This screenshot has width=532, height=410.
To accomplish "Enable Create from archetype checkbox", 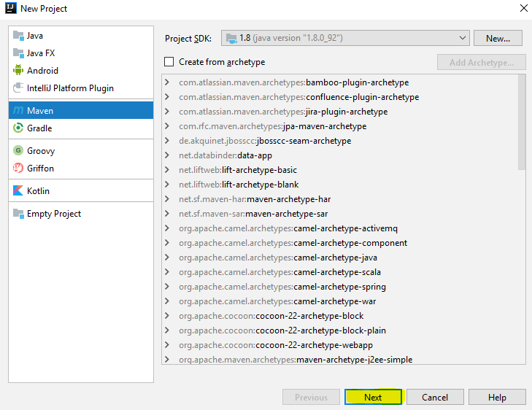I will pyautogui.click(x=169, y=62).
